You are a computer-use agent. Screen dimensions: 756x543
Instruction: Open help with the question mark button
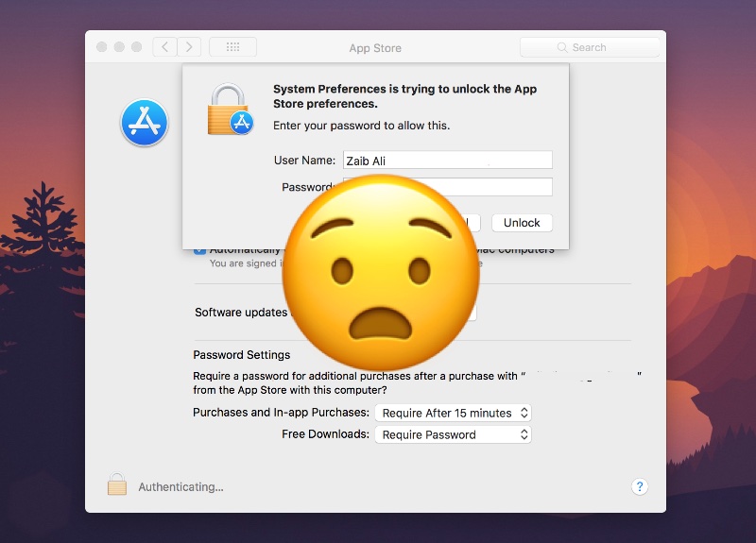click(x=640, y=486)
